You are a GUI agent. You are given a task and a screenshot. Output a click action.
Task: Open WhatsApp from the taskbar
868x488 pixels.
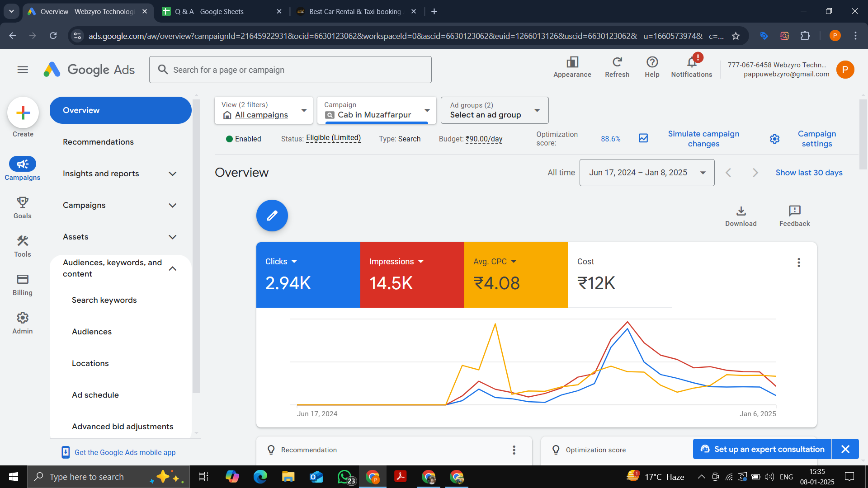[345, 477]
